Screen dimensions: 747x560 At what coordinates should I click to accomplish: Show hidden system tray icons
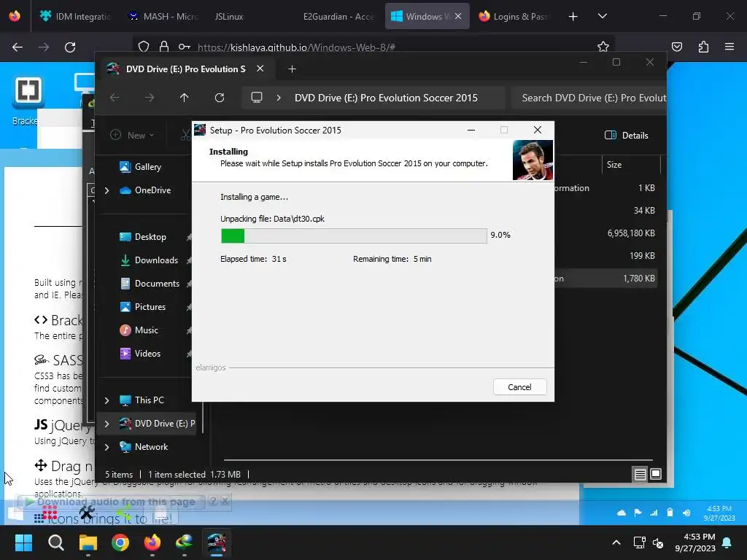tap(616, 542)
